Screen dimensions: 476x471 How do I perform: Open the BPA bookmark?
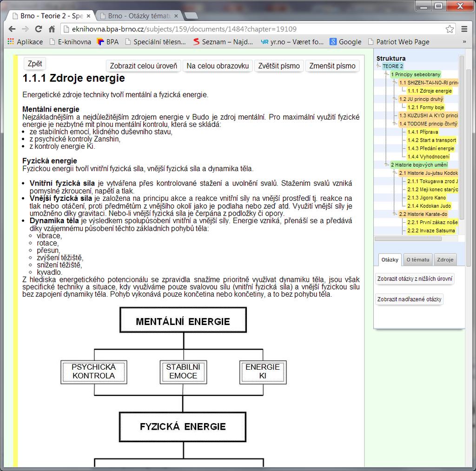pos(108,42)
